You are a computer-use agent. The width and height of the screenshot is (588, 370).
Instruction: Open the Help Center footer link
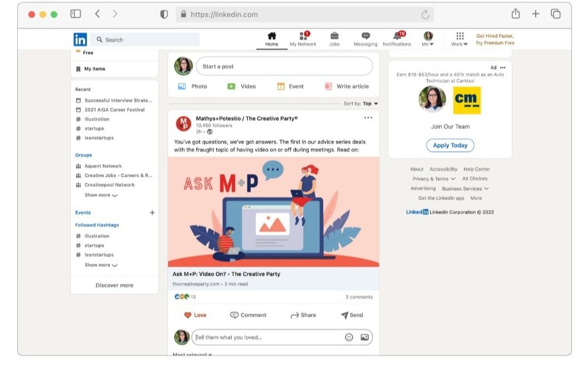click(x=477, y=169)
